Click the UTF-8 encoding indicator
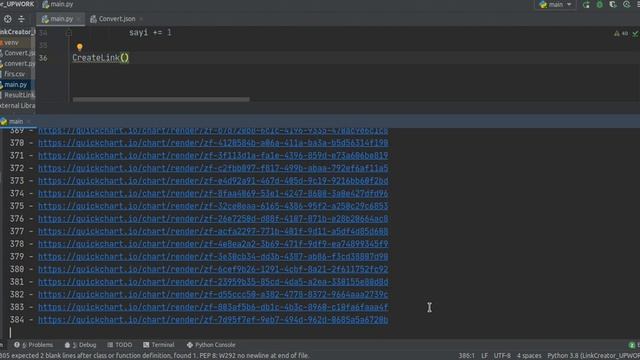The image size is (640, 360). 502,356
